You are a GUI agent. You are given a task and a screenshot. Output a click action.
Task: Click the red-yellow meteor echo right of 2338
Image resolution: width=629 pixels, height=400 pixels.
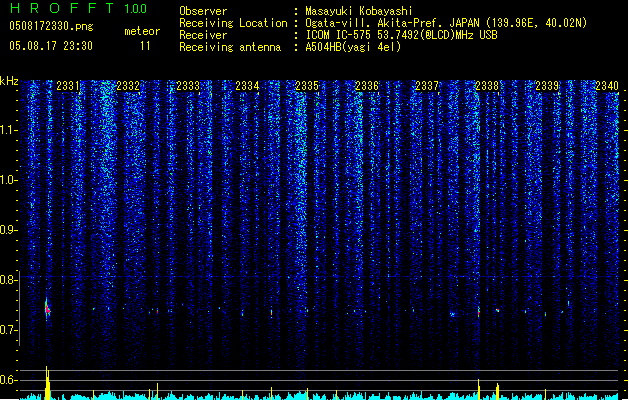point(497,310)
